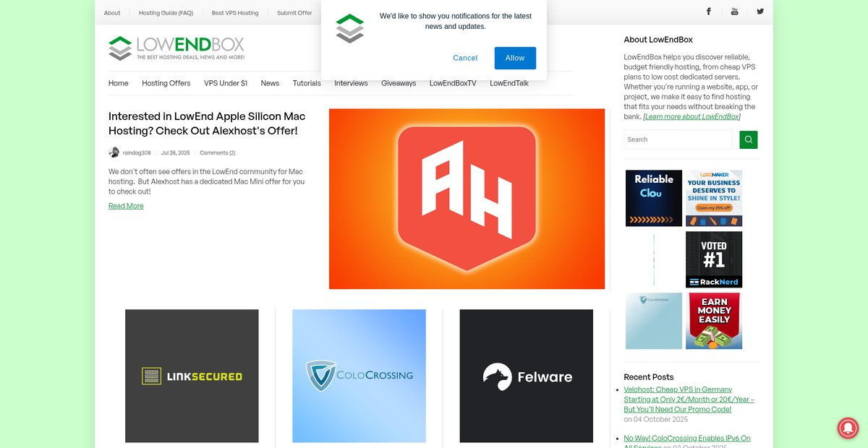Open the About link in top bar
Screen dimensions: 868x448
coord(112,12)
